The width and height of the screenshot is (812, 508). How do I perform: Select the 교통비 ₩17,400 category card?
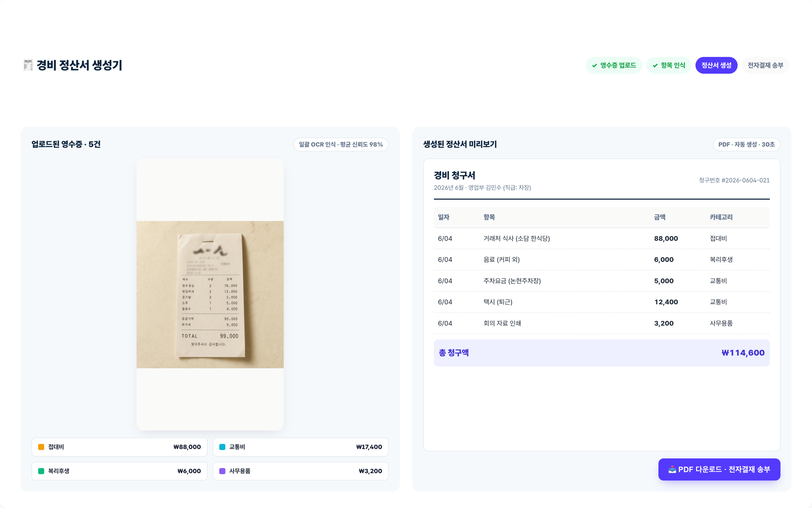[x=301, y=447]
